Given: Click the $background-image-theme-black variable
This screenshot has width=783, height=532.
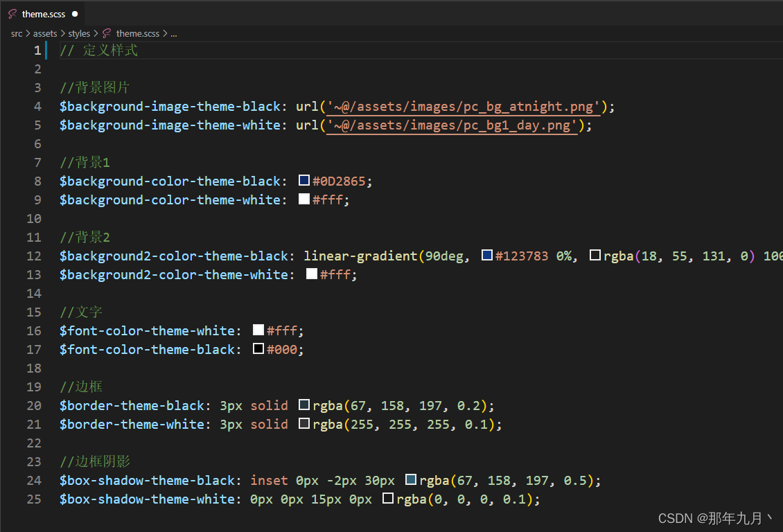Looking at the screenshot, I should 170,106.
